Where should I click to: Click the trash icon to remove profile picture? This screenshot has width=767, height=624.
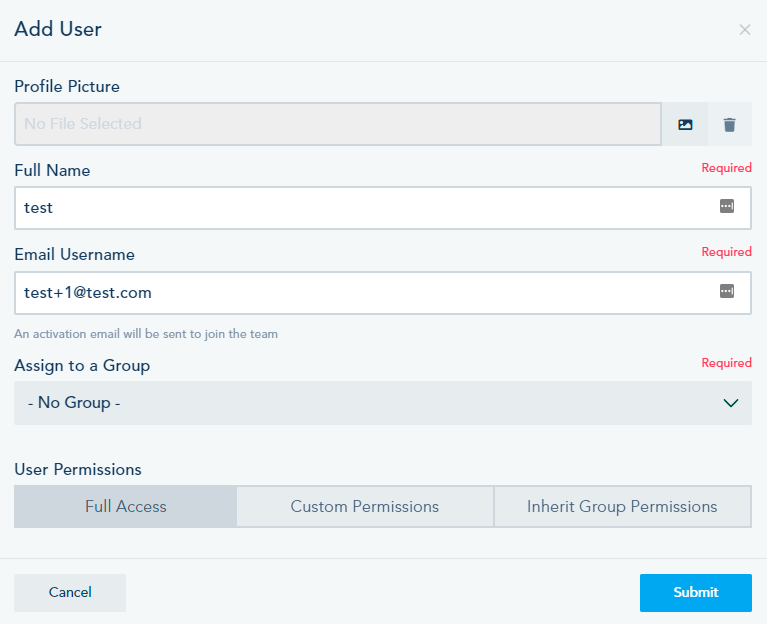pyautogui.click(x=729, y=124)
